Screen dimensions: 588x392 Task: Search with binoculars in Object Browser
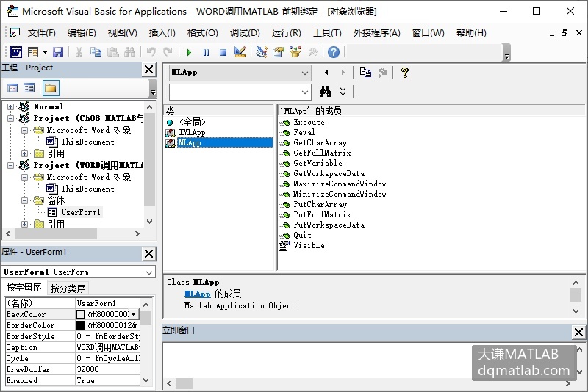tap(325, 91)
